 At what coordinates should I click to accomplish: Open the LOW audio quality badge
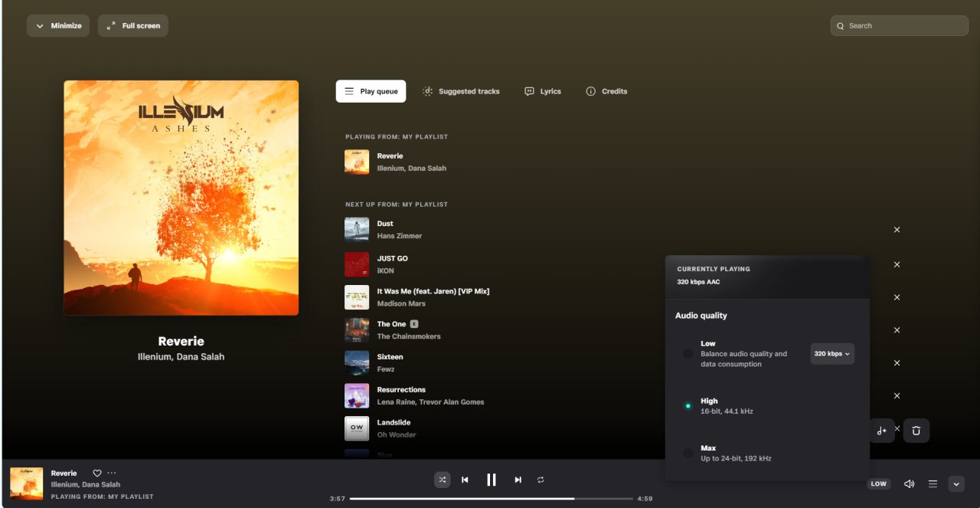coord(879,483)
